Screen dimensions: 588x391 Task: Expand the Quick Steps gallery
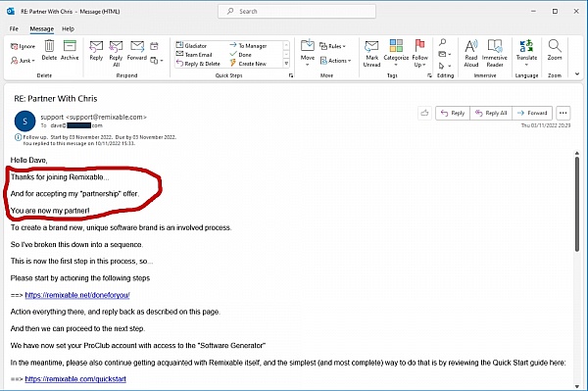286,64
